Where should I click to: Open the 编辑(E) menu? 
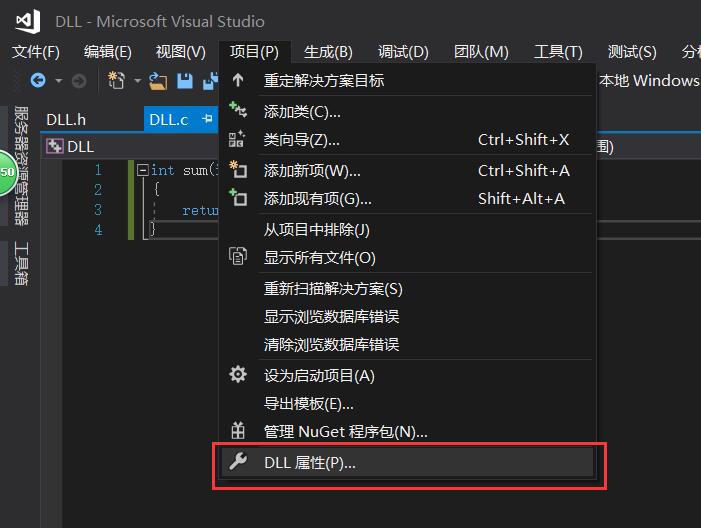pos(108,52)
